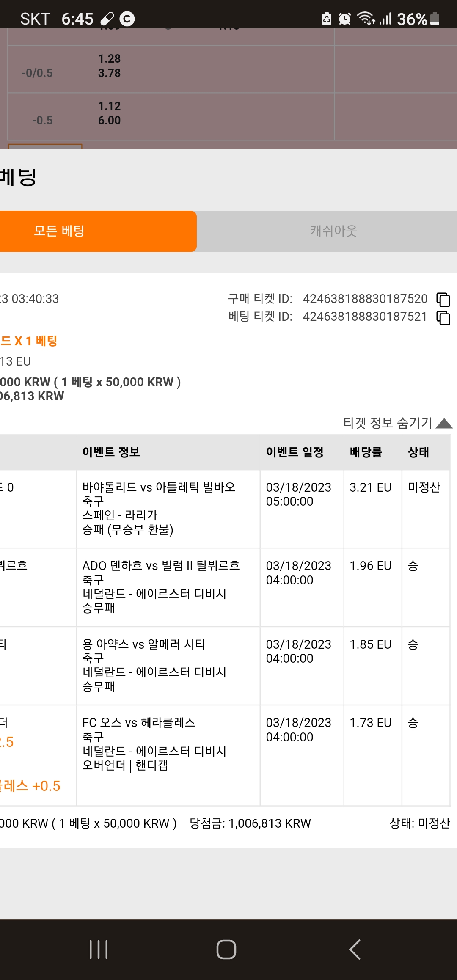
Task: Tap the Android home button icon
Action: [226, 950]
